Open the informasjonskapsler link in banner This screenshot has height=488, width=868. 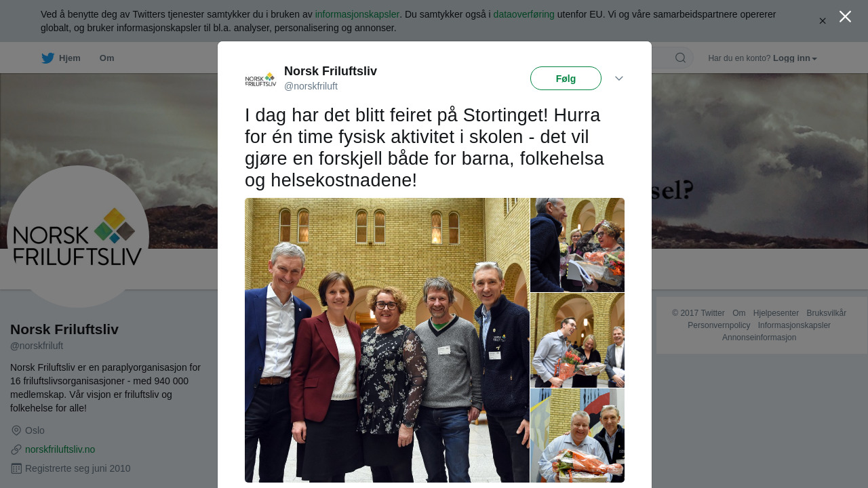pyautogui.click(x=357, y=14)
